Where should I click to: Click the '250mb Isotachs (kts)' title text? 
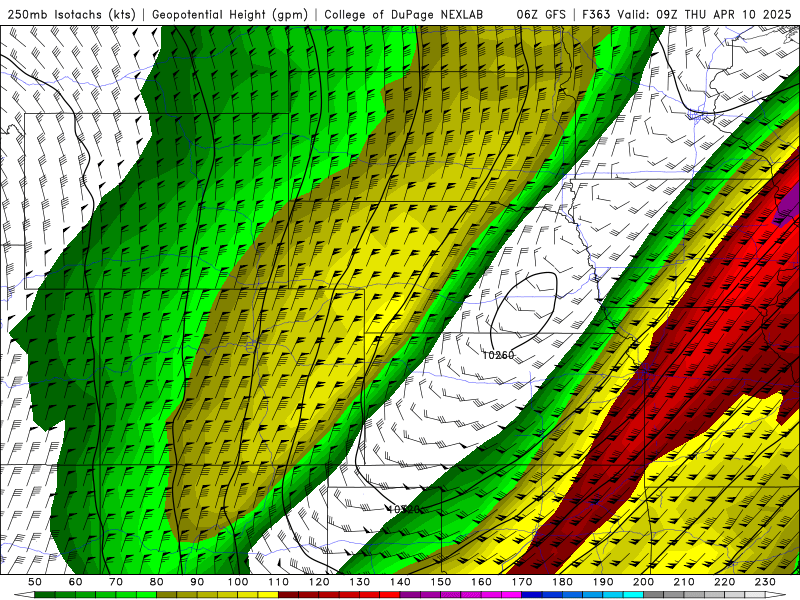pos(72,14)
